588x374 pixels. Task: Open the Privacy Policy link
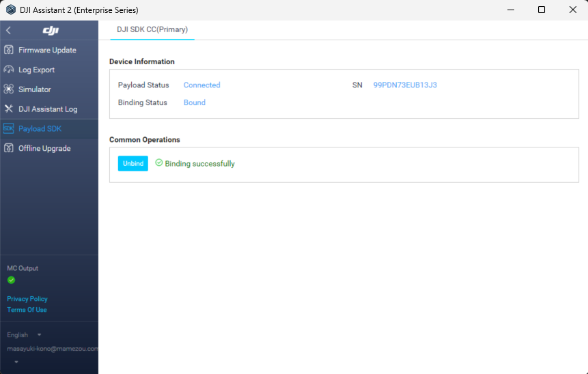tap(27, 299)
